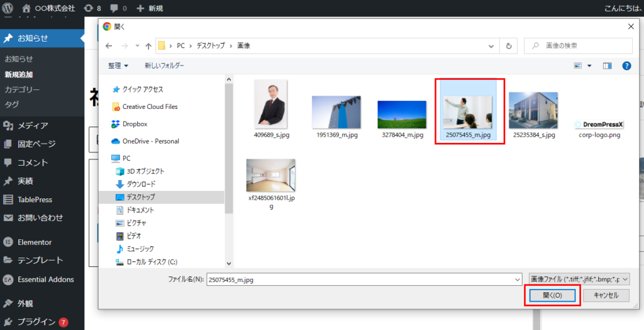Open WordPress logo menu in admin bar
Image resolution: width=644 pixels, height=330 pixels.
click(8, 8)
